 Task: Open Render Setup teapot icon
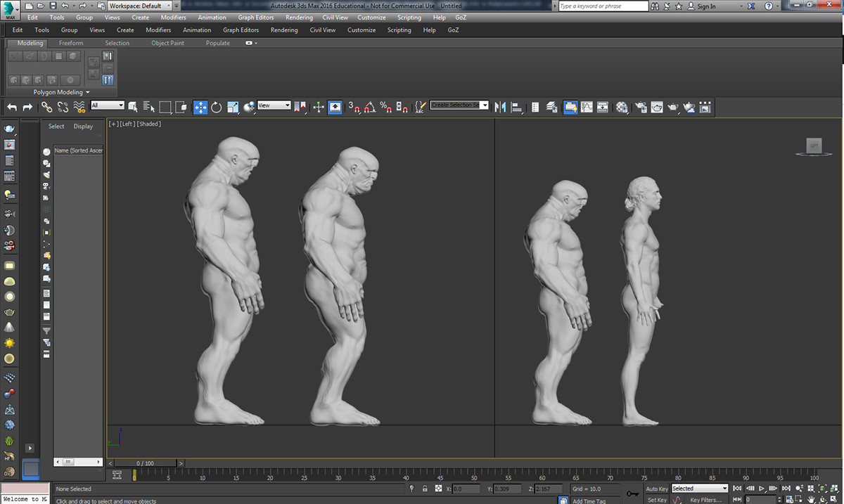641,107
